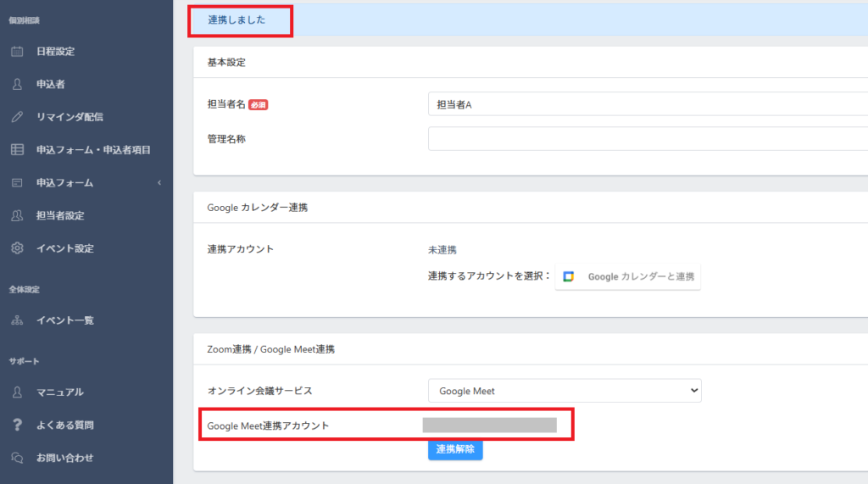Click the chat bubble icon beside お問い合わせ
Screen dimensions: 868x484
coord(17,458)
